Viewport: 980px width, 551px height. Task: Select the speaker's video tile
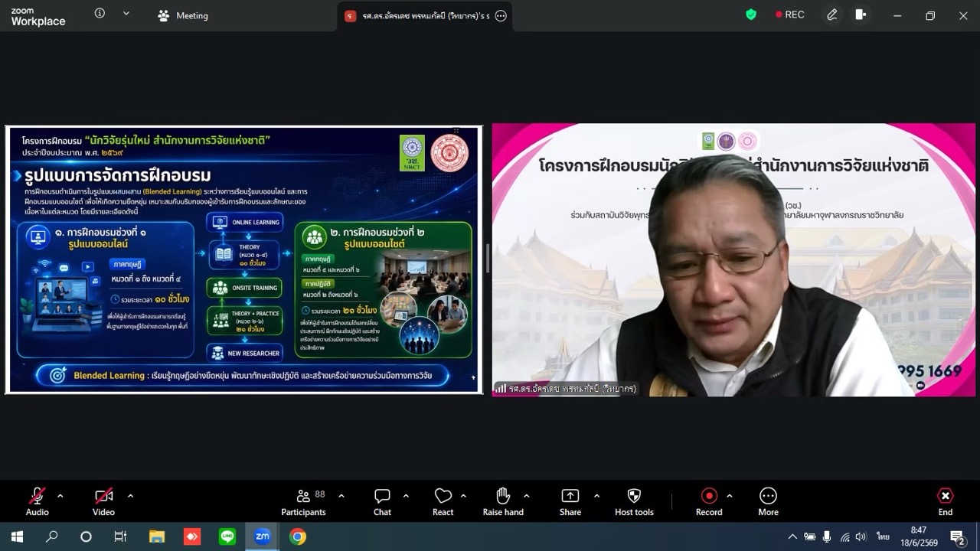pyautogui.click(x=733, y=259)
